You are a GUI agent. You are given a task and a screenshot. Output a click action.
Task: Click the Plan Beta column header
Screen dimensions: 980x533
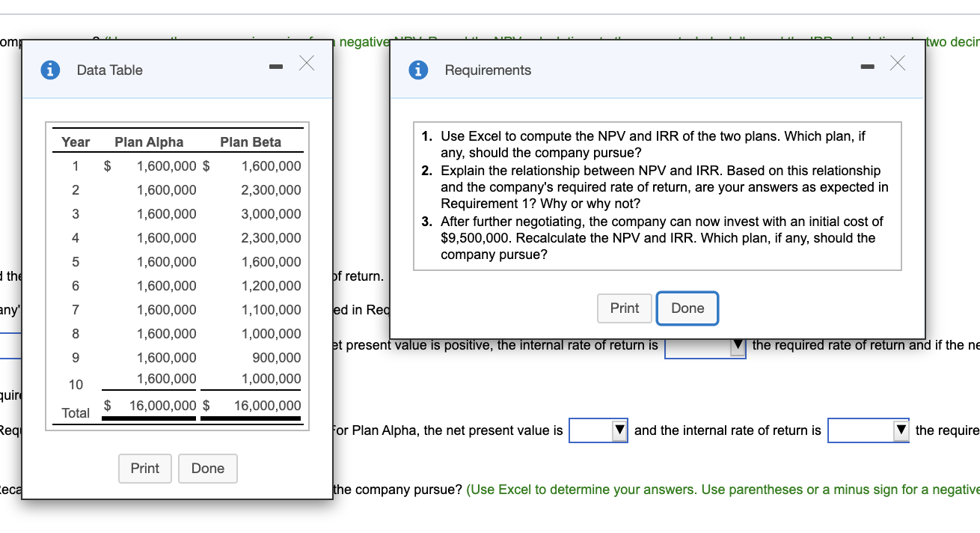tap(251, 141)
